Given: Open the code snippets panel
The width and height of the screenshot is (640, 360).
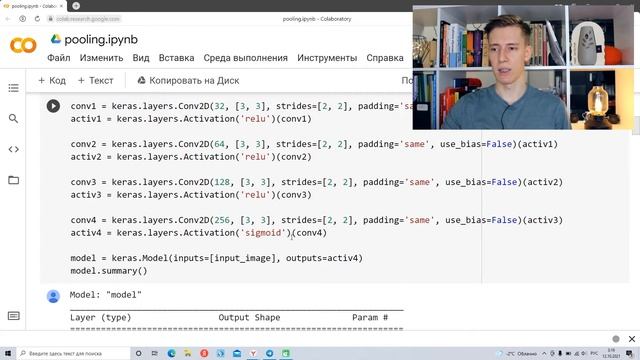Looking at the screenshot, I should click(13, 149).
